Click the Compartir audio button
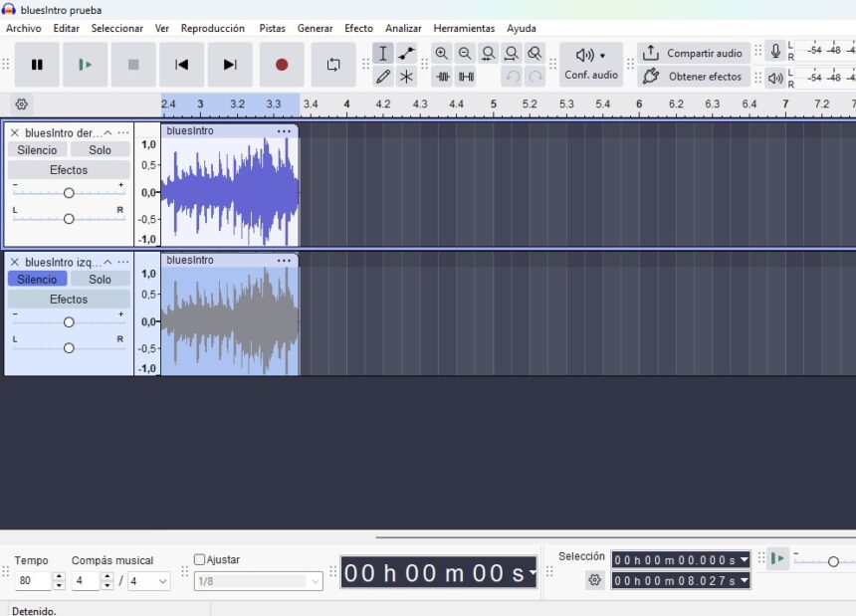Screen dimensions: 856x616 click(x=694, y=54)
